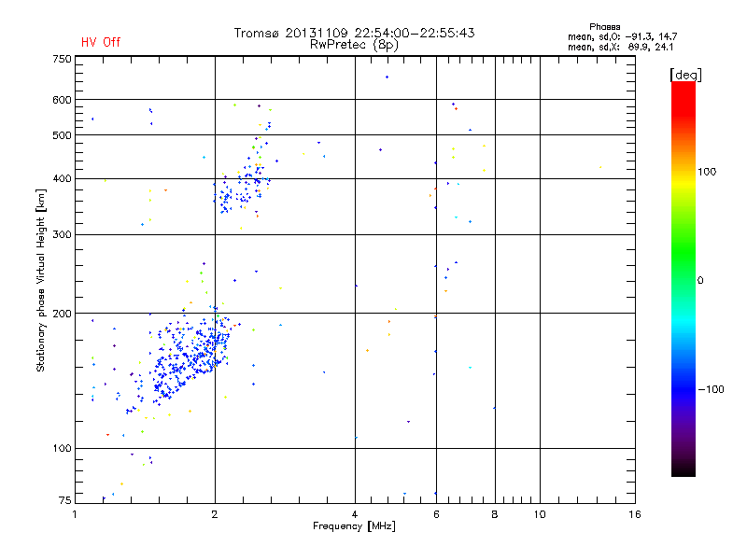Click y-axis tick label '200'

pyautogui.click(x=62, y=314)
